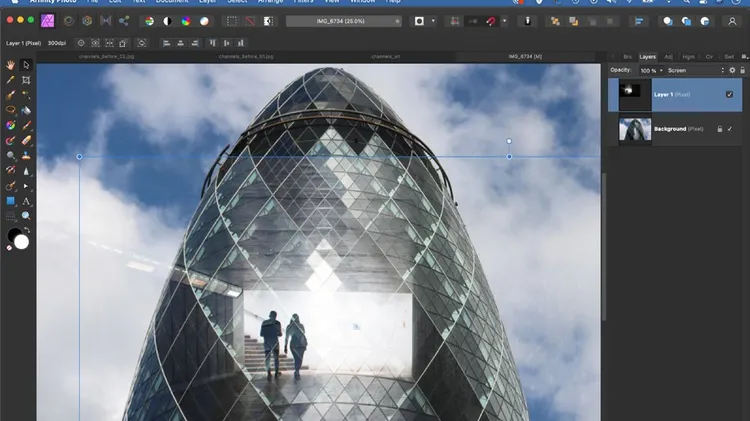Apply Auto Contrast half-circle icon

tap(167, 21)
